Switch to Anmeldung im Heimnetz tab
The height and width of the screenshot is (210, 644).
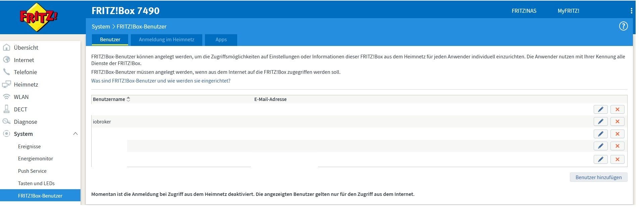(x=166, y=40)
